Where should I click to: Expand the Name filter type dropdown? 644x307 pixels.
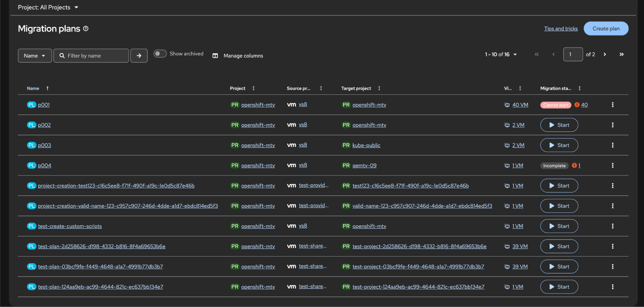[34, 56]
